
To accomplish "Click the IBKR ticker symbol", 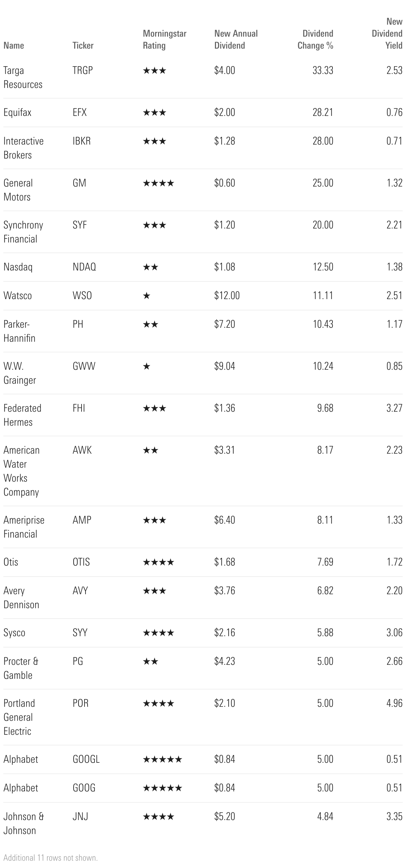I will point(82,141).
